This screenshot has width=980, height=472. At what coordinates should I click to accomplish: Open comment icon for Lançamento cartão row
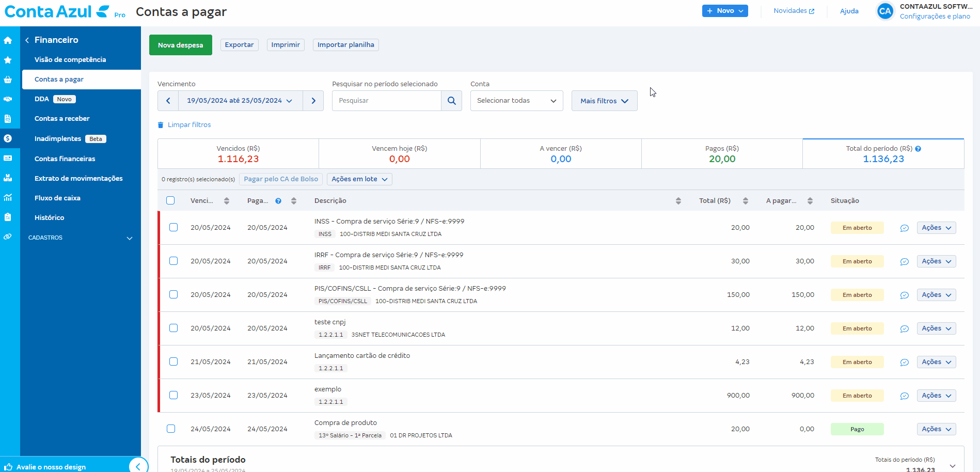905,362
